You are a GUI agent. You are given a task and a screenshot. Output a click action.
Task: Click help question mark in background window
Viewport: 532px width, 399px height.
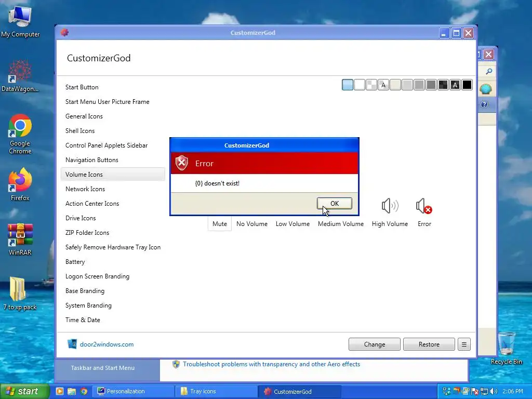click(484, 104)
